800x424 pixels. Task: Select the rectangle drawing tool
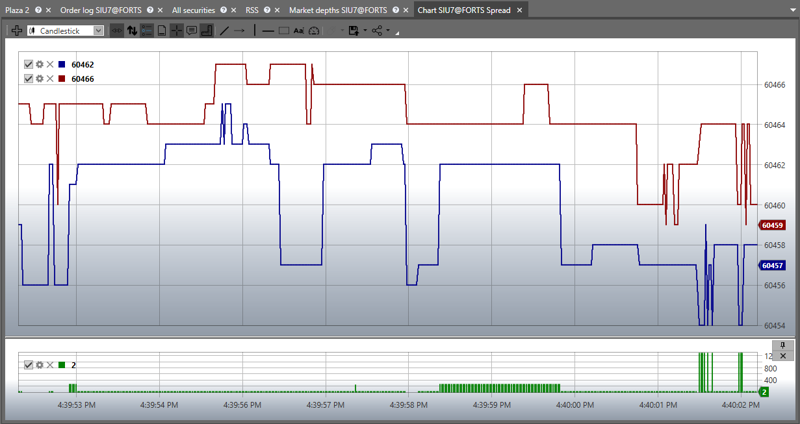[284, 31]
